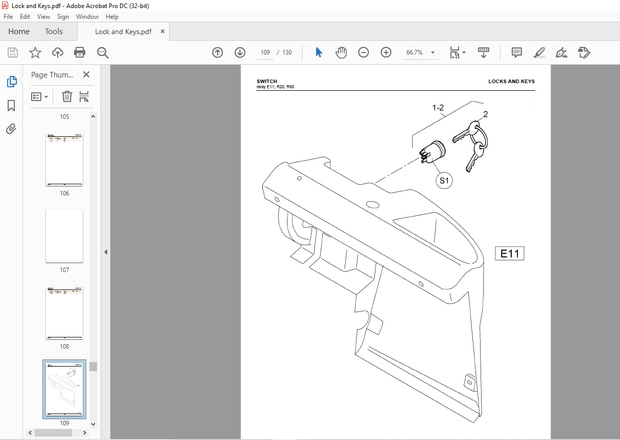The image size is (620, 440).
Task: Click the Save file icon
Action: pos(13,53)
